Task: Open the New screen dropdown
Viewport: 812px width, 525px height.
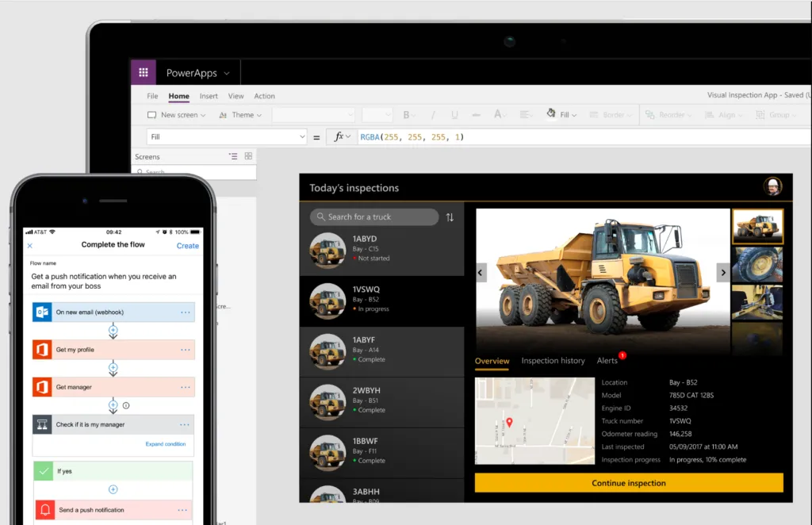Action: (x=177, y=115)
